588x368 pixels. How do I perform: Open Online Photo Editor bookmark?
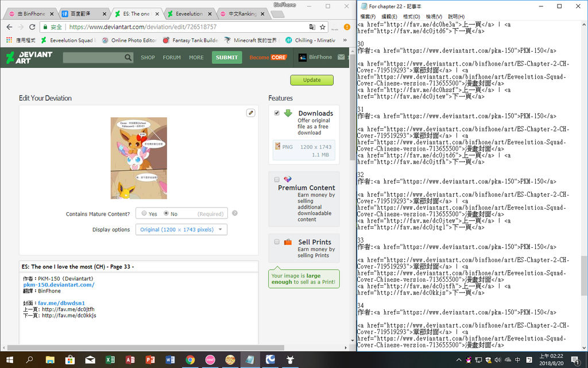tap(129, 40)
